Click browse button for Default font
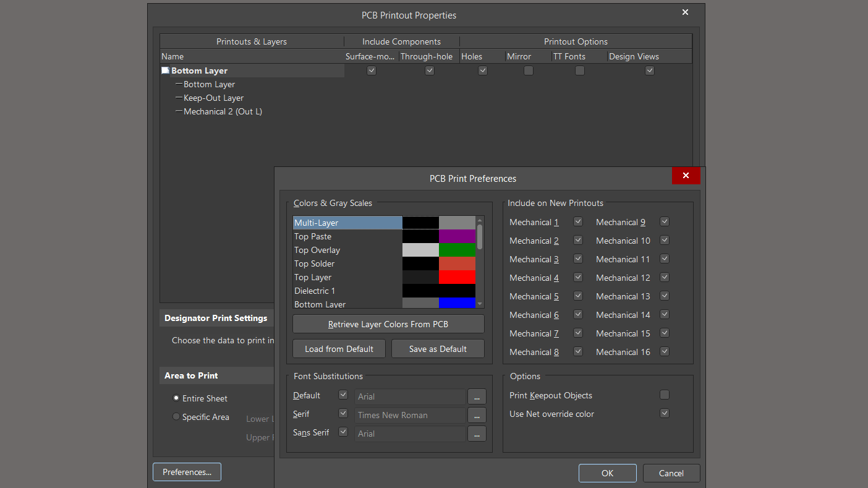 coord(477,396)
